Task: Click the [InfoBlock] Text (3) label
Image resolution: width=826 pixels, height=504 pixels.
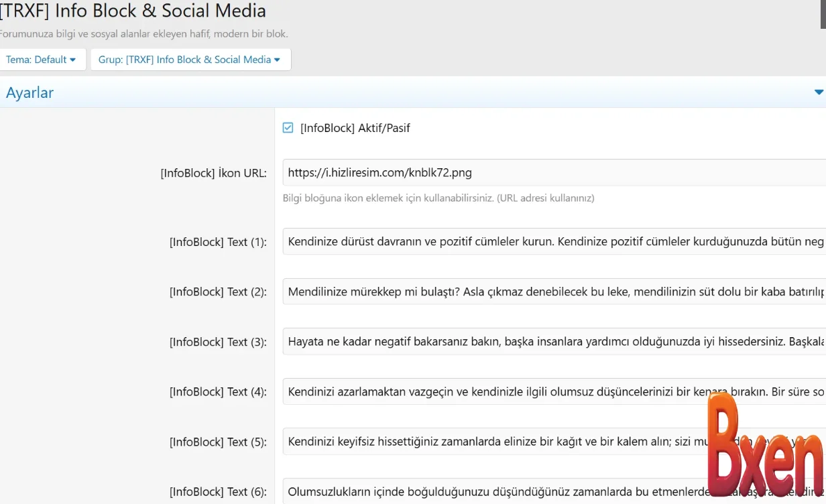Action: 217,342
